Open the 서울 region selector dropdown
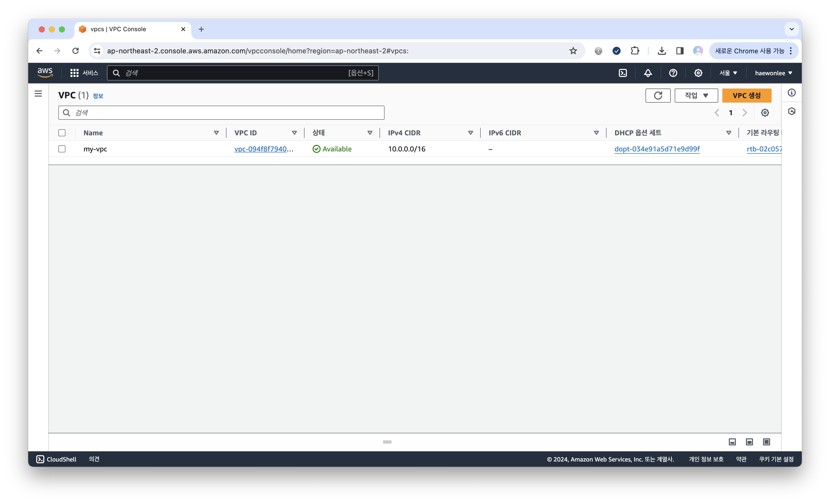Screen dimensions: 830x504 [x=728, y=73]
